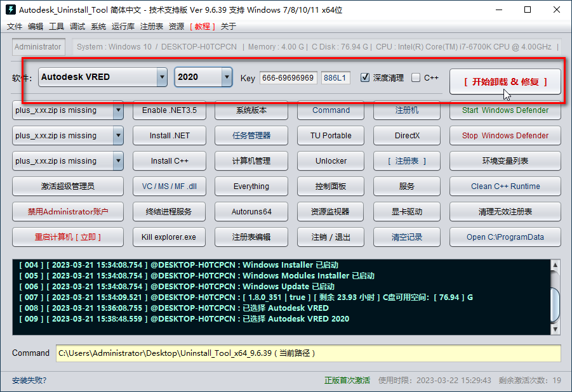Click the Command button
Image resolution: width=572 pixels, height=392 pixels.
tap(331, 110)
